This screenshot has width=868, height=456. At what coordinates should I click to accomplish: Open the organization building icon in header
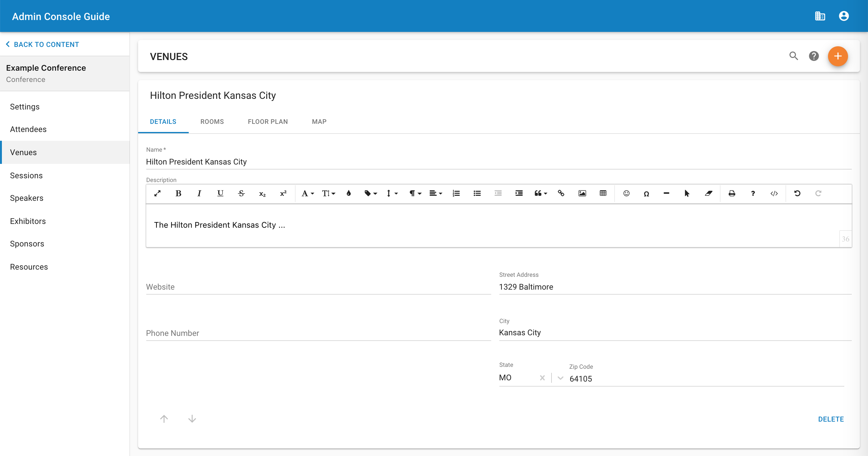click(820, 16)
